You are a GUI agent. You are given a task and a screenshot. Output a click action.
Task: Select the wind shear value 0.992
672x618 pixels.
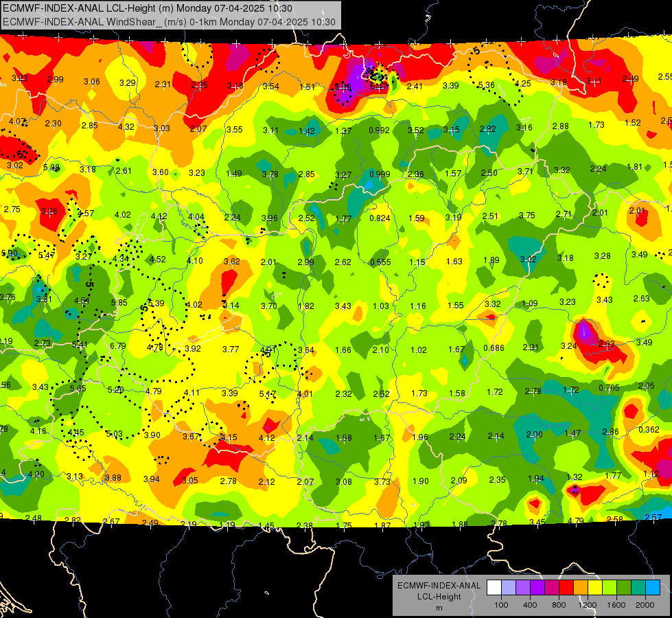click(380, 130)
